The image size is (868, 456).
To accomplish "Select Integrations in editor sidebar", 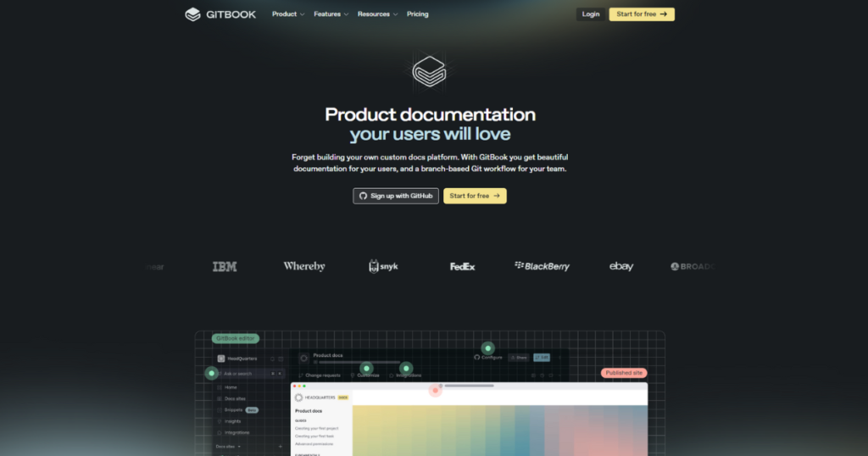I will [x=237, y=433].
